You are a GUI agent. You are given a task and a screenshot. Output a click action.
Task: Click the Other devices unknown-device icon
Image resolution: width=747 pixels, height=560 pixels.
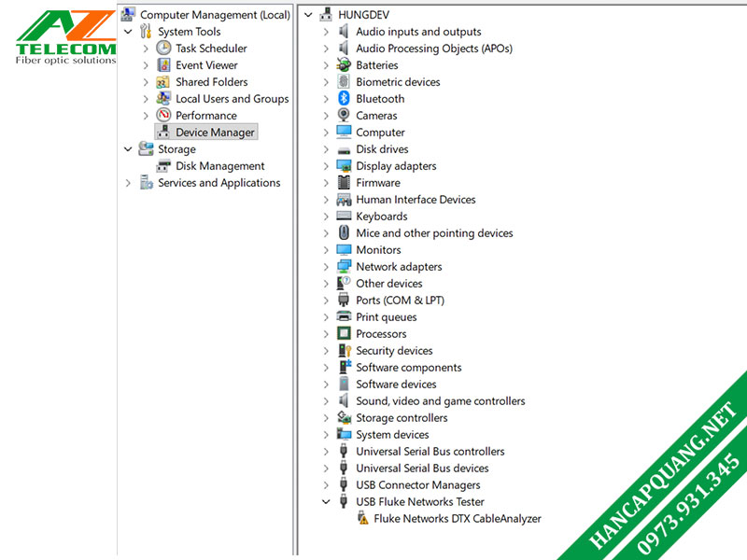pyautogui.click(x=344, y=284)
